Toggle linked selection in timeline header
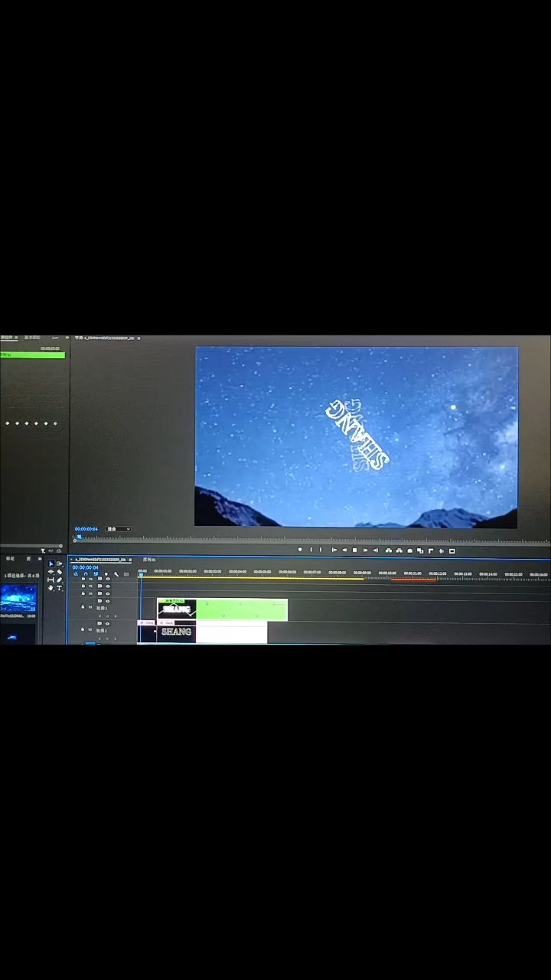551x980 pixels. click(96, 574)
